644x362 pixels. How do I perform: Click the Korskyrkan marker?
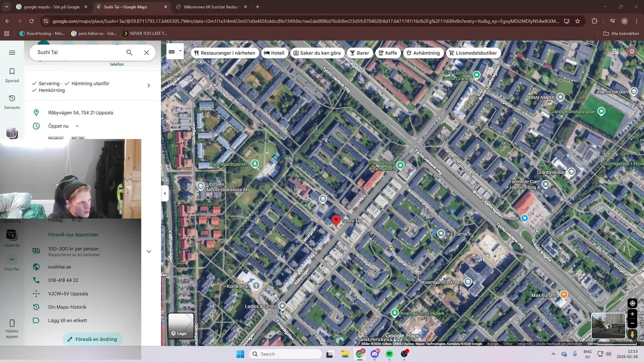[x=256, y=286]
